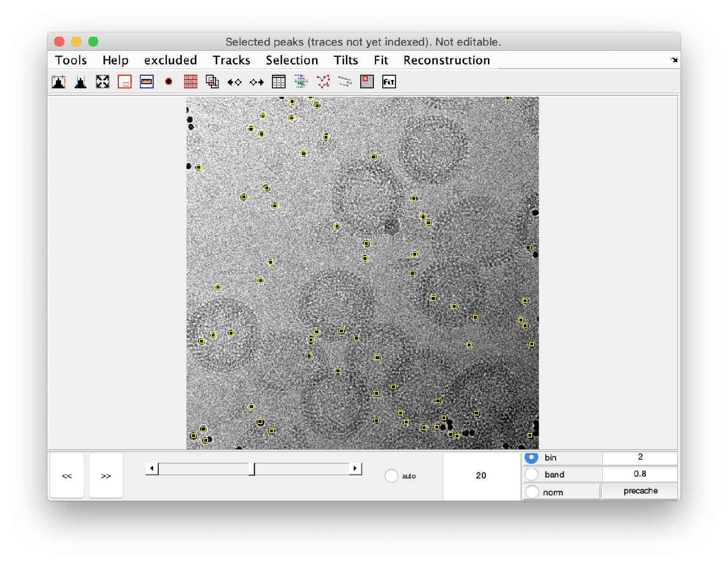Image resolution: width=728 pixels, height=564 pixels.
Task: Click the overlapping frames compare icon
Action: point(212,81)
